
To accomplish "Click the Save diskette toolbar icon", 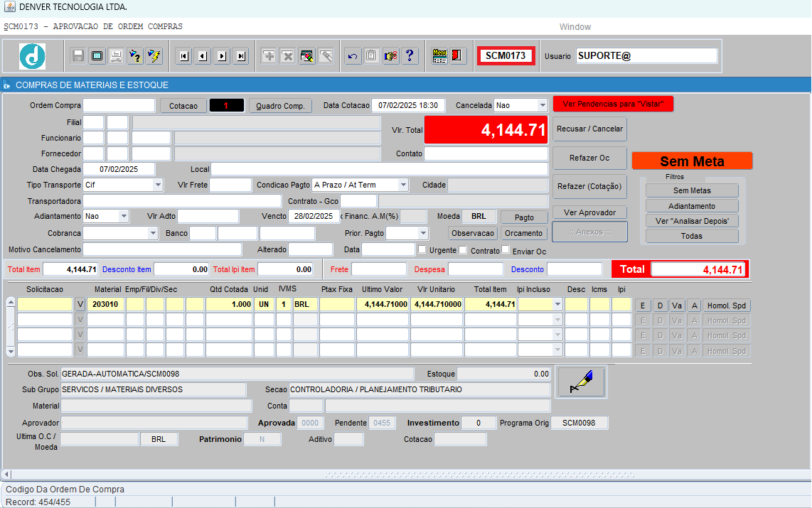I will [x=78, y=56].
